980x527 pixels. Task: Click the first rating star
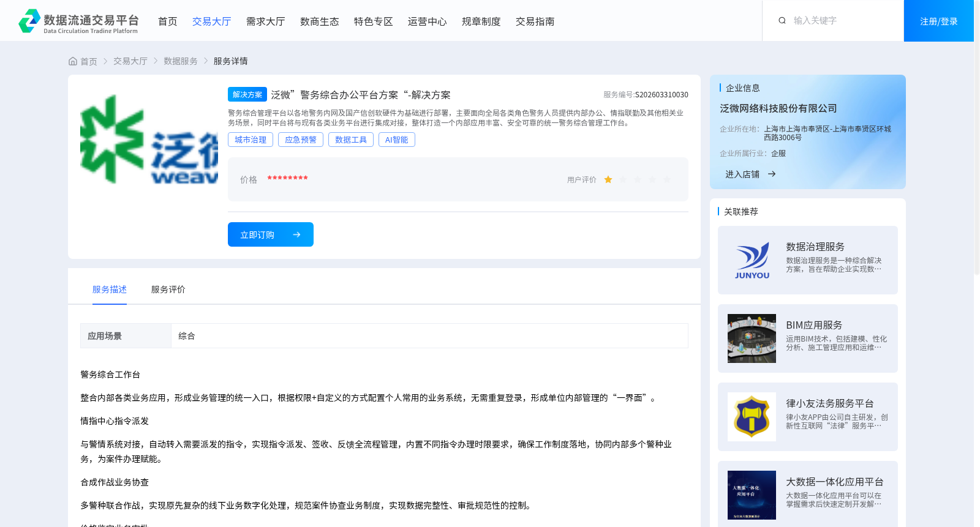(x=608, y=179)
